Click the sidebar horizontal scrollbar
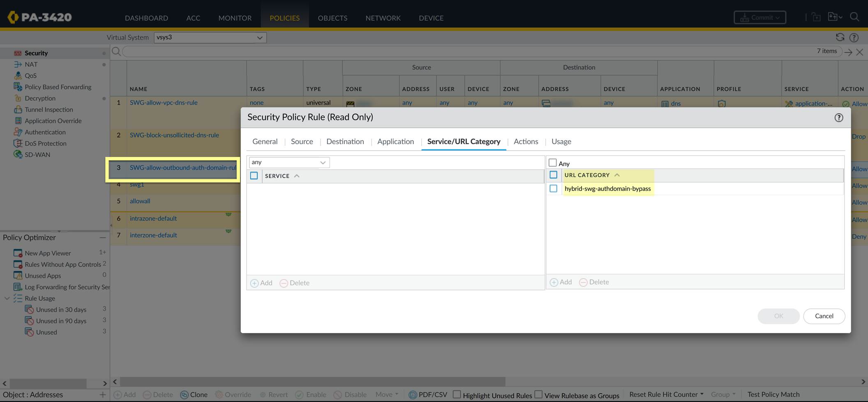Screen dimensions: 868x402 (x=48, y=383)
